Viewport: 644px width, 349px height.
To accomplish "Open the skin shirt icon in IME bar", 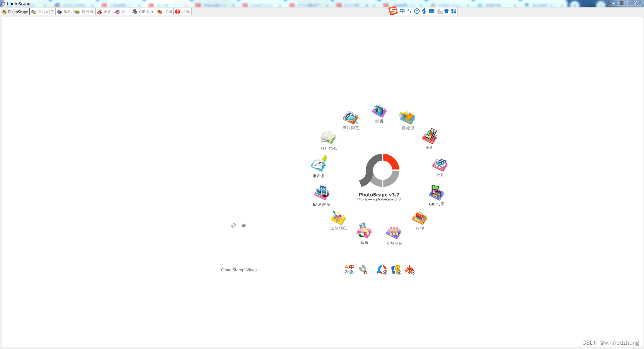I will tap(446, 11).
